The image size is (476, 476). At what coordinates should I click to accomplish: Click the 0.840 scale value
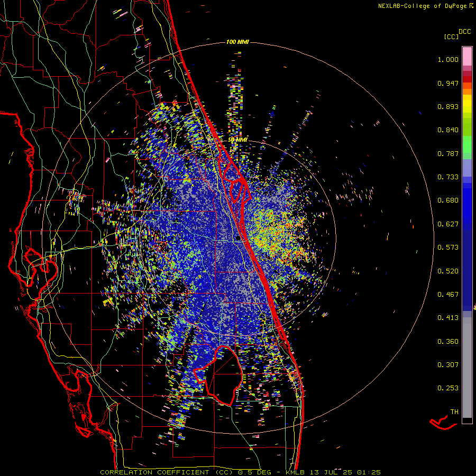click(x=448, y=130)
